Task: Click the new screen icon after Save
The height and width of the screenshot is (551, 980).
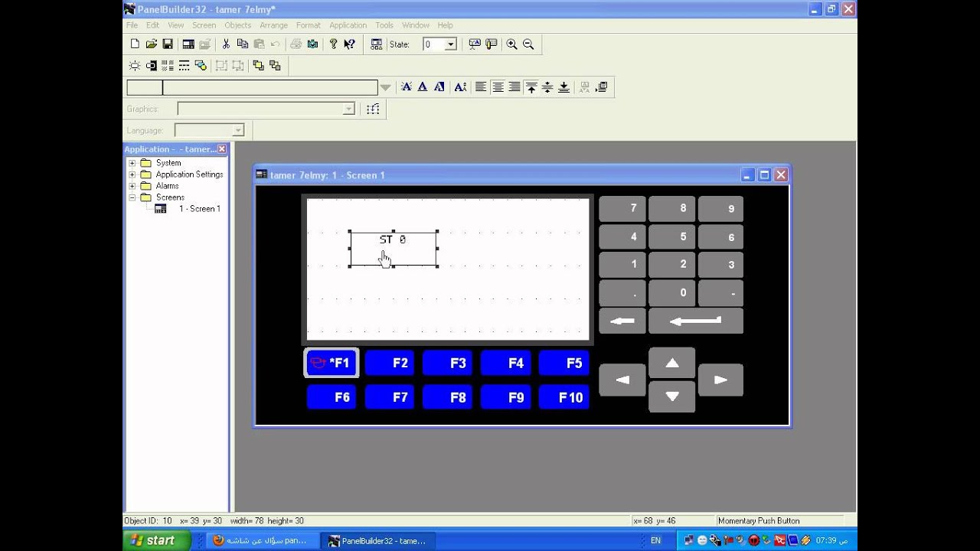Action: click(188, 44)
